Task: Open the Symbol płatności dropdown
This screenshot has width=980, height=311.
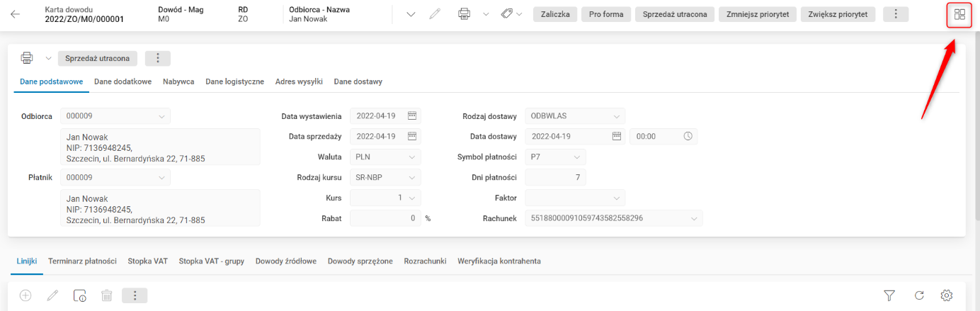Action: point(577,157)
